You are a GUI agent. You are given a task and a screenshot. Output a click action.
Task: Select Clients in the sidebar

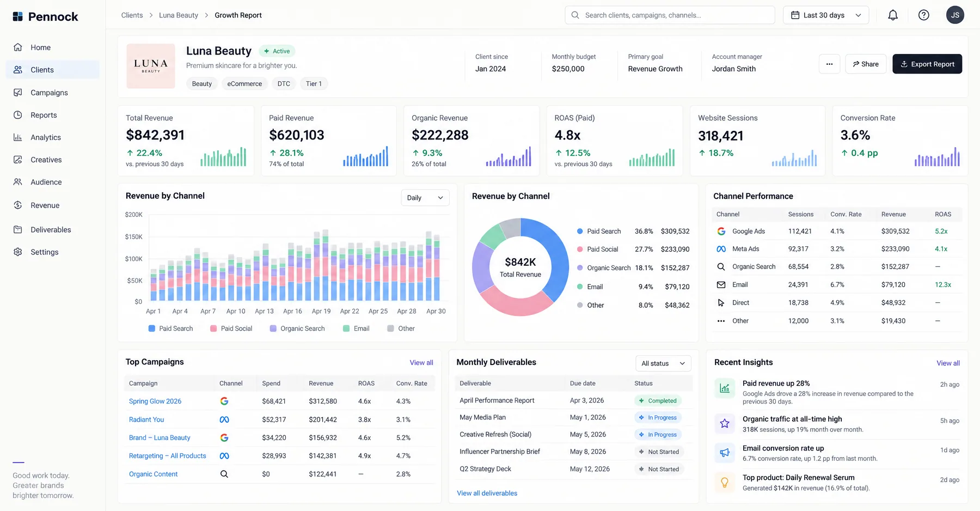(x=53, y=70)
